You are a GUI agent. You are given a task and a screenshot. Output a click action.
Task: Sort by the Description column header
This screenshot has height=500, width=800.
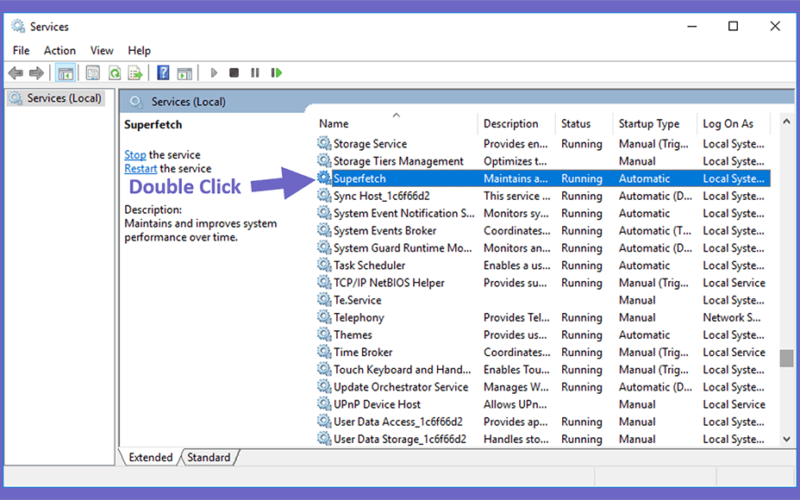[516, 123]
